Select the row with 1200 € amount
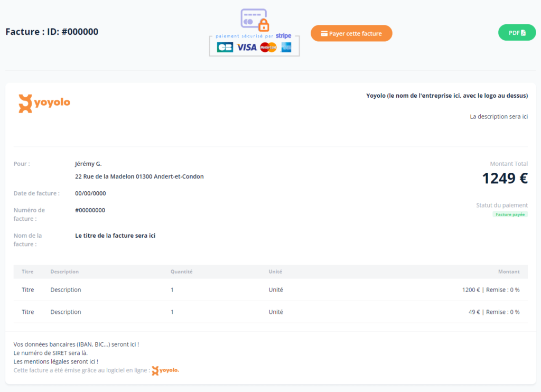This screenshot has height=392, width=541. [270, 290]
